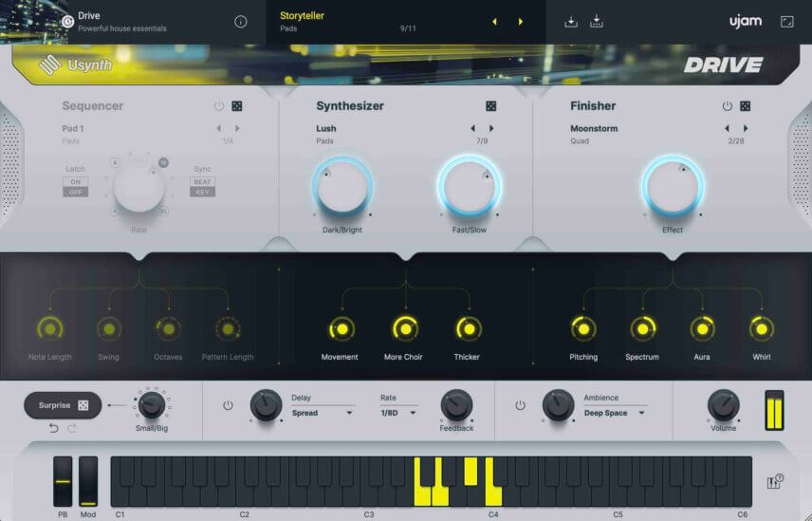812x521 pixels.
Task: Click the Delay Feedback knob
Action: pos(456,405)
